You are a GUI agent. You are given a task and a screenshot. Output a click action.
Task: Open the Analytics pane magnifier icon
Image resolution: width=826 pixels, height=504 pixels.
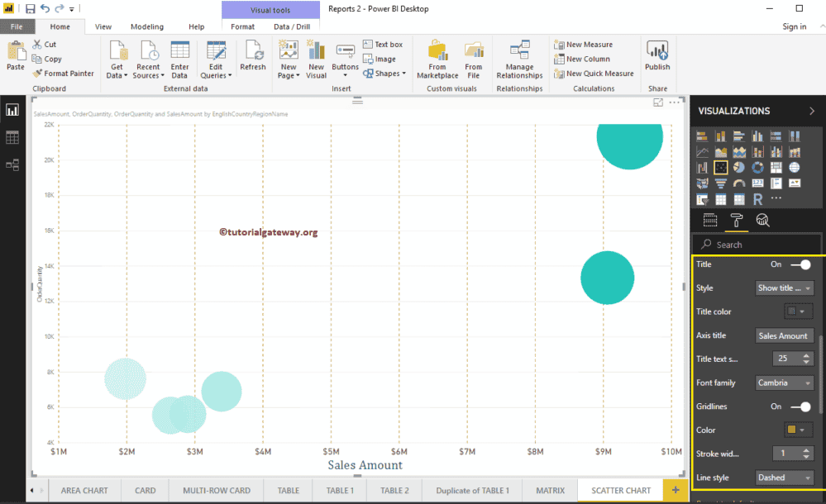[x=762, y=220]
